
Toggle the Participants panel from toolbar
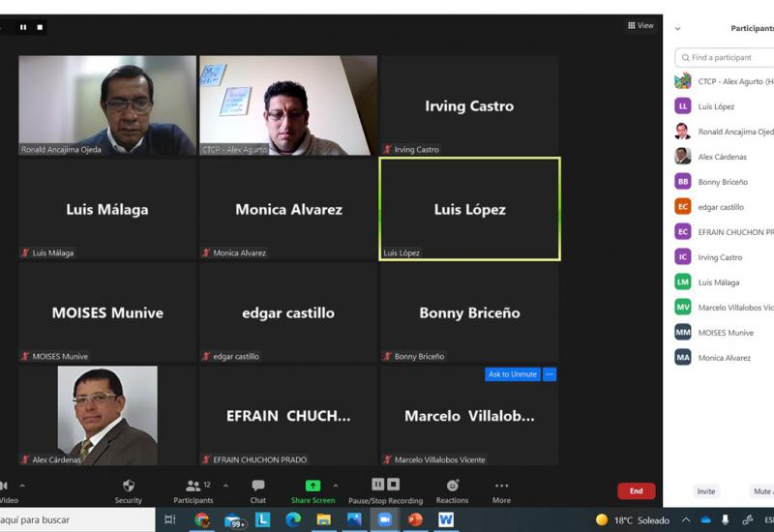point(193,490)
